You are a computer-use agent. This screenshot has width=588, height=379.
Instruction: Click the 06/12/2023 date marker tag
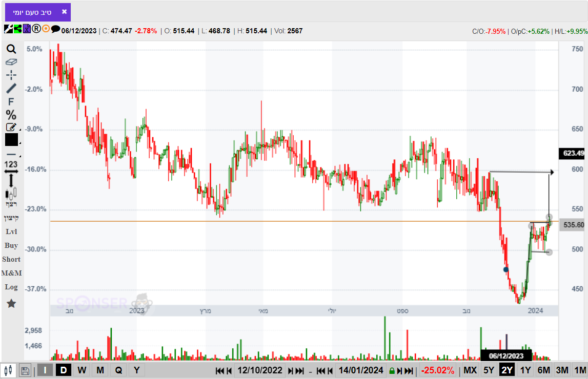pos(506,356)
